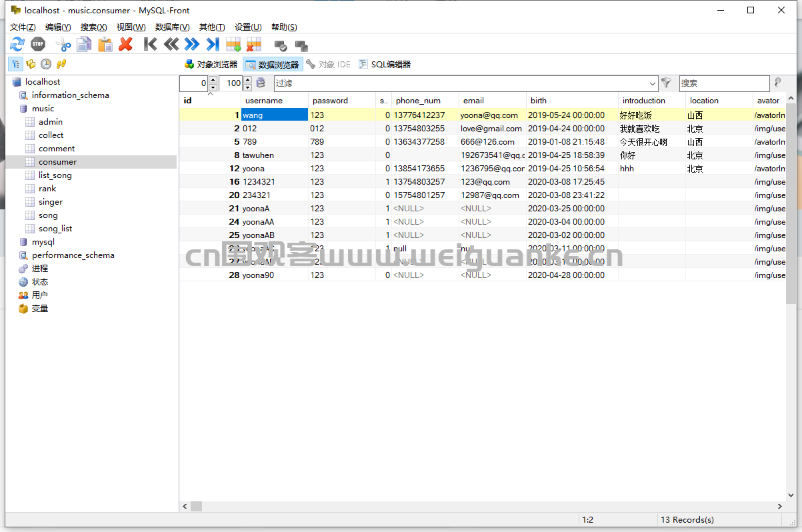Select the music database node
The image size is (802, 532).
(x=43, y=108)
